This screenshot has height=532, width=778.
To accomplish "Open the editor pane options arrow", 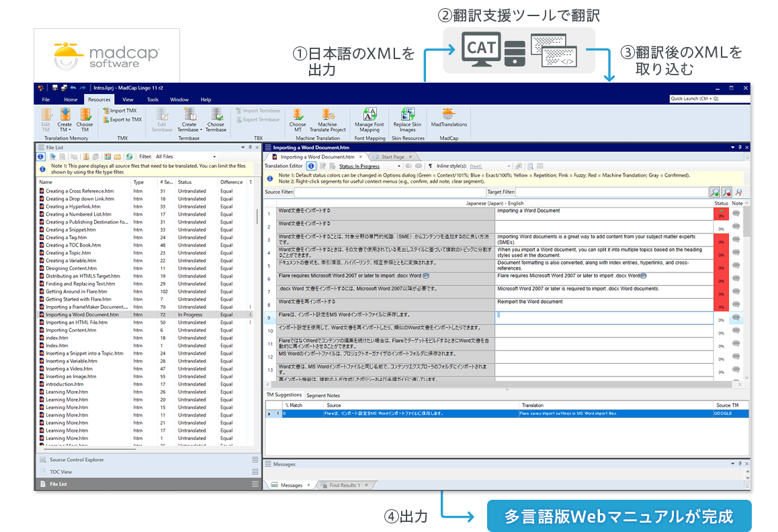I will point(732,147).
